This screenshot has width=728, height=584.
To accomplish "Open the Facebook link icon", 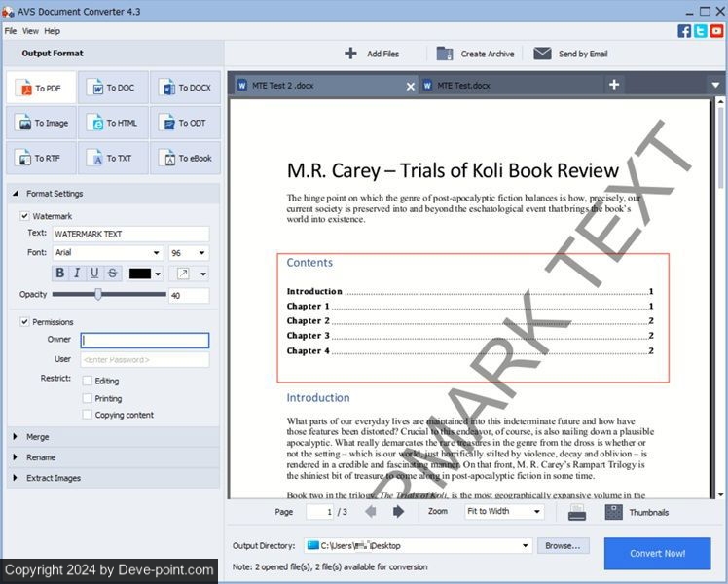I will tap(685, 30).
